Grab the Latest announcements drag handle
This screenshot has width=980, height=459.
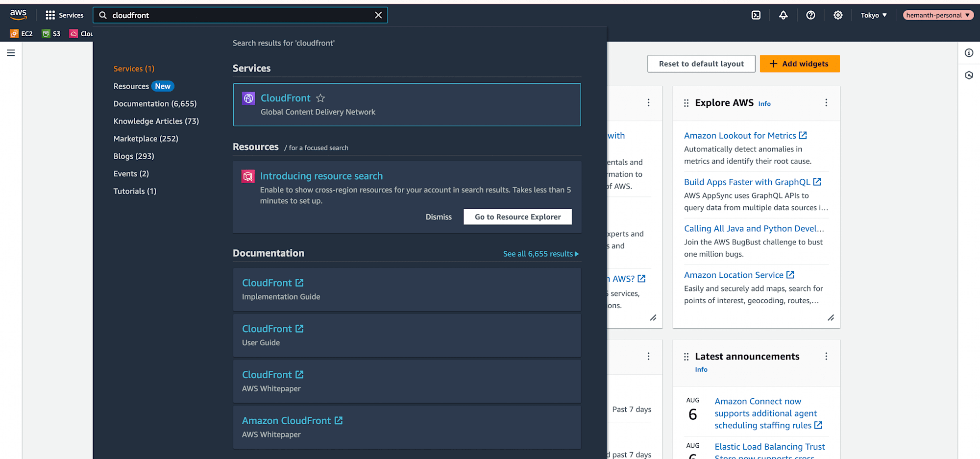686,357
